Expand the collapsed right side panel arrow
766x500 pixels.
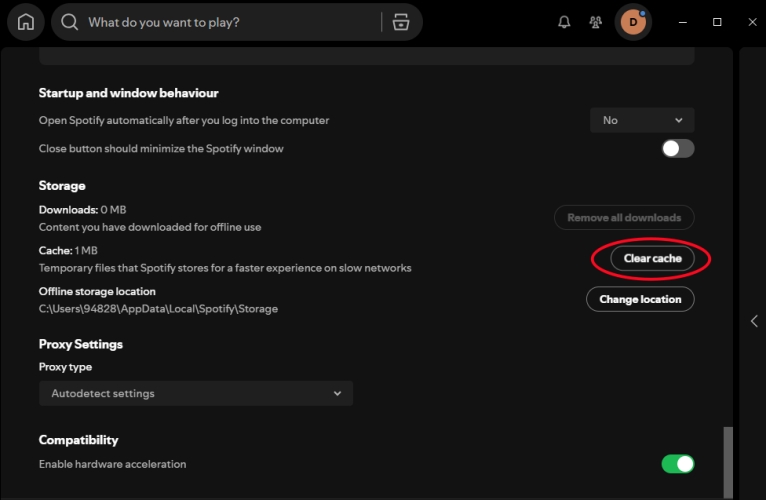click(754, 321)
